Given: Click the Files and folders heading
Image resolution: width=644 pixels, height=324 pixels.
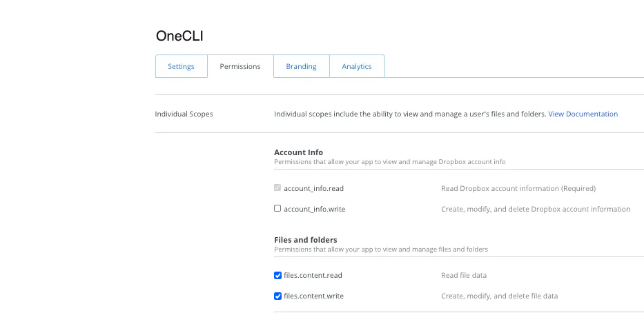Looking at the screenshot, I should 306,240.
